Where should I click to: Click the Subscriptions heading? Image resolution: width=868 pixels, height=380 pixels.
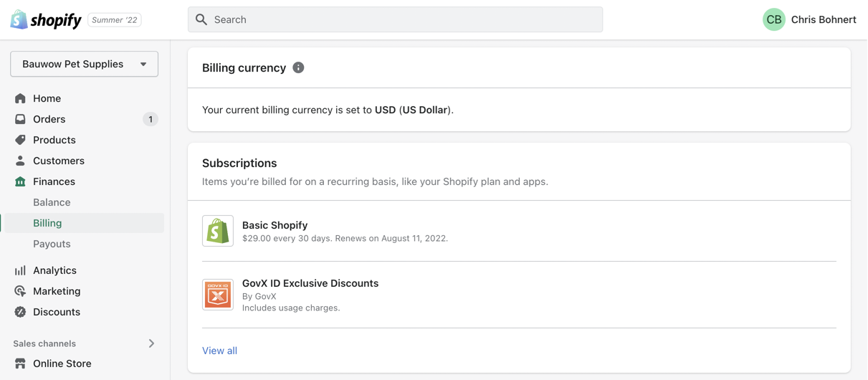(x=239, y=163)
